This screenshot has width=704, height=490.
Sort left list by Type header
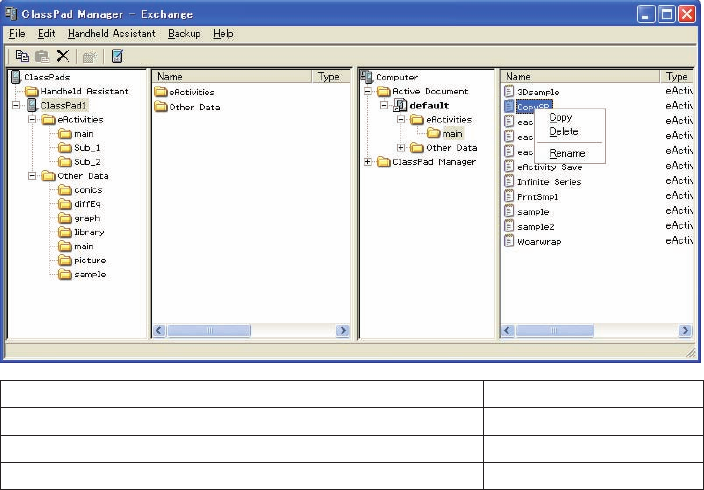[331, 77]
